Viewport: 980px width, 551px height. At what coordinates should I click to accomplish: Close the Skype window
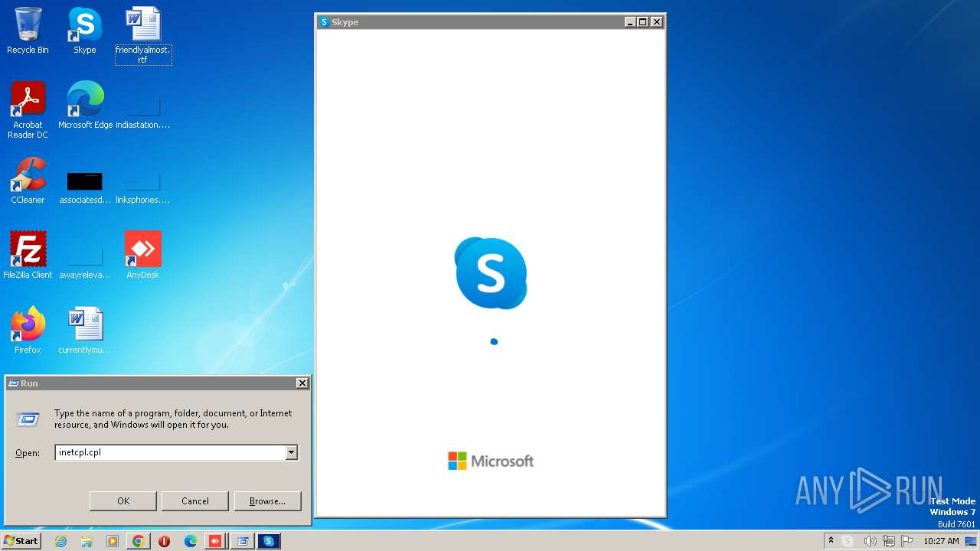pyautogui.click(x=656, y=22)
